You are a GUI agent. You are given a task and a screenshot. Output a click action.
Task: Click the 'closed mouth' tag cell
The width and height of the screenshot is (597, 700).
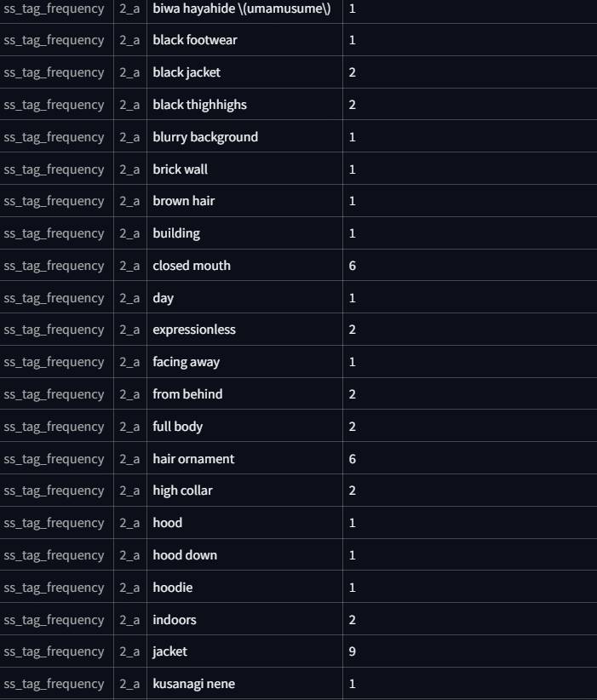[192, 266]
